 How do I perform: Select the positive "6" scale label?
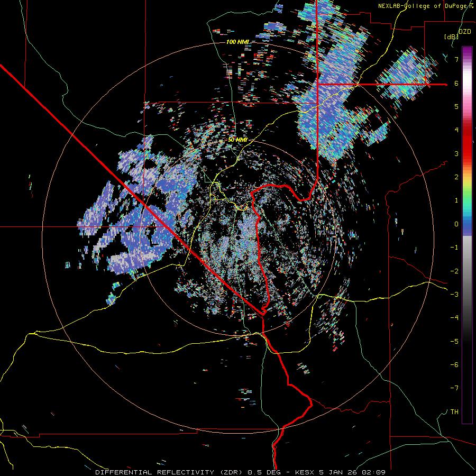coord(456,83)
